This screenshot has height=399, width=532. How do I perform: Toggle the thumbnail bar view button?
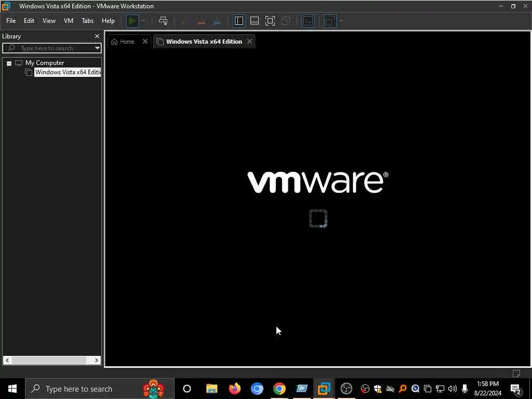click(x=255, y=21)
